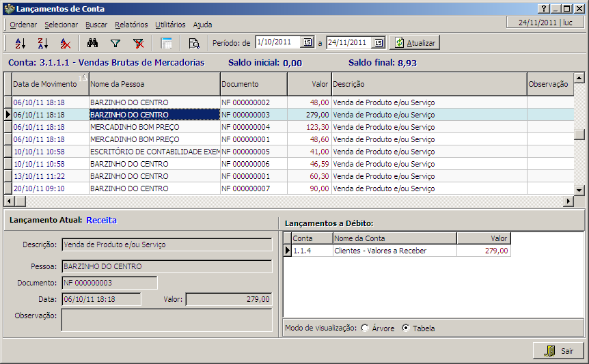Select the Árvore visualization mode
The width and height of the screenshot is (589, 364).
(x=365, y=328)
